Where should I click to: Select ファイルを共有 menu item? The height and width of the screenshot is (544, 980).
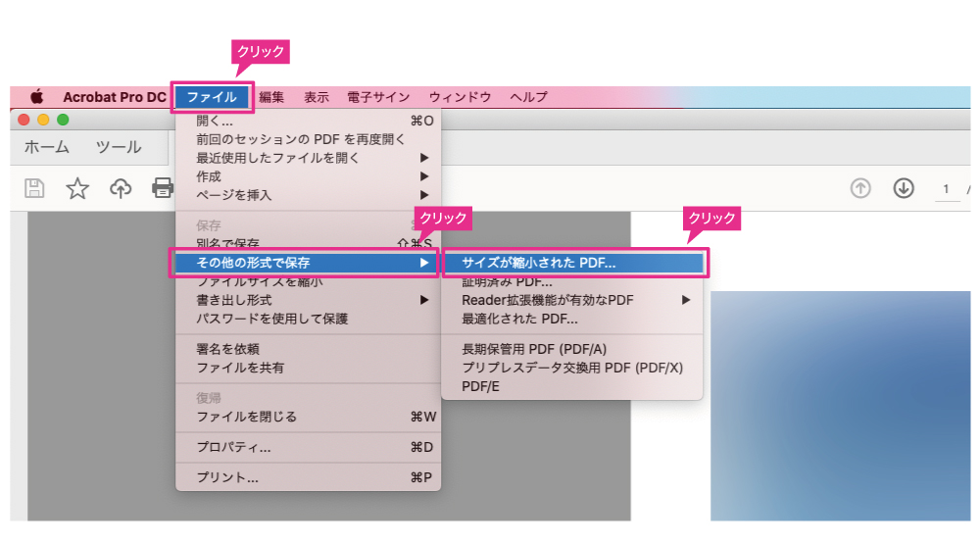point(308,368)
